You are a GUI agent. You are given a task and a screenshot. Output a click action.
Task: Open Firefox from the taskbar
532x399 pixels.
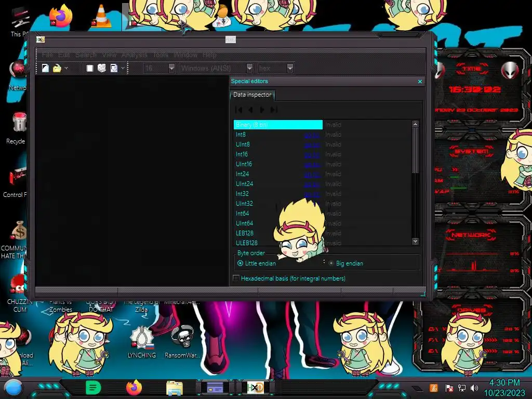tap(134, 388)
